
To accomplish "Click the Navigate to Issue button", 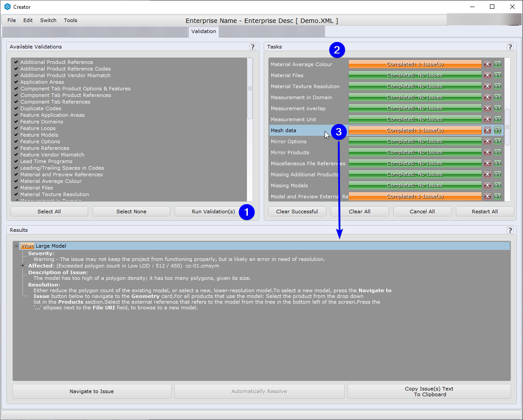I will pos(92,391).
